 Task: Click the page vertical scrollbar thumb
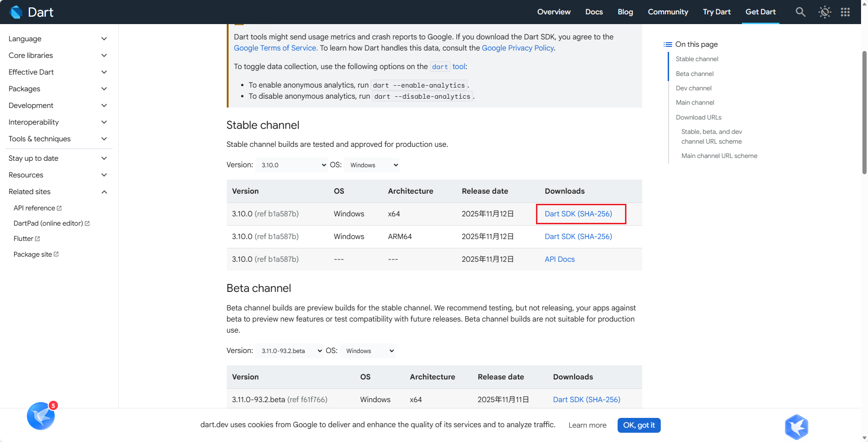(x=864, y=112)
